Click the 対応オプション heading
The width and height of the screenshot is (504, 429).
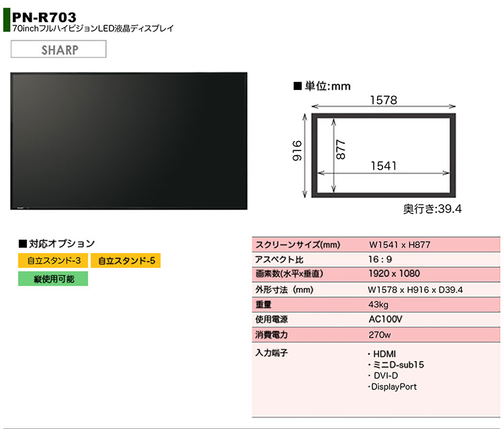tap(57, 244)
